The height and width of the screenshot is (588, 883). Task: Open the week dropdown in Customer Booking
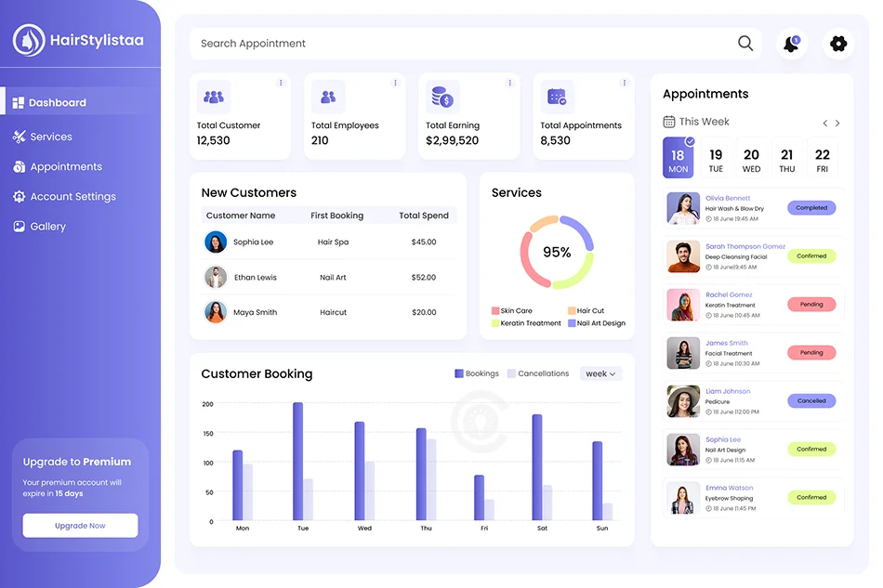[x=600, y=373]
